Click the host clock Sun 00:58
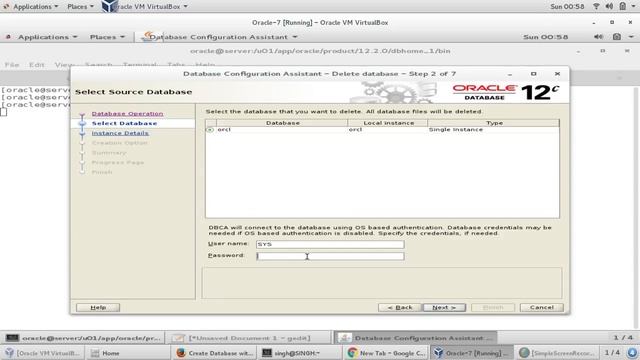Viewport: 640px width, 360px height. [x=567, y=7]
